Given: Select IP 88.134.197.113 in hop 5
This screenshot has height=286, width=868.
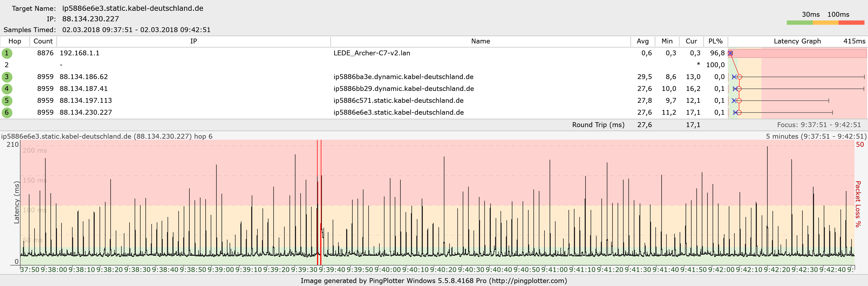Looking at the screenshot, I should pos(86,101).
